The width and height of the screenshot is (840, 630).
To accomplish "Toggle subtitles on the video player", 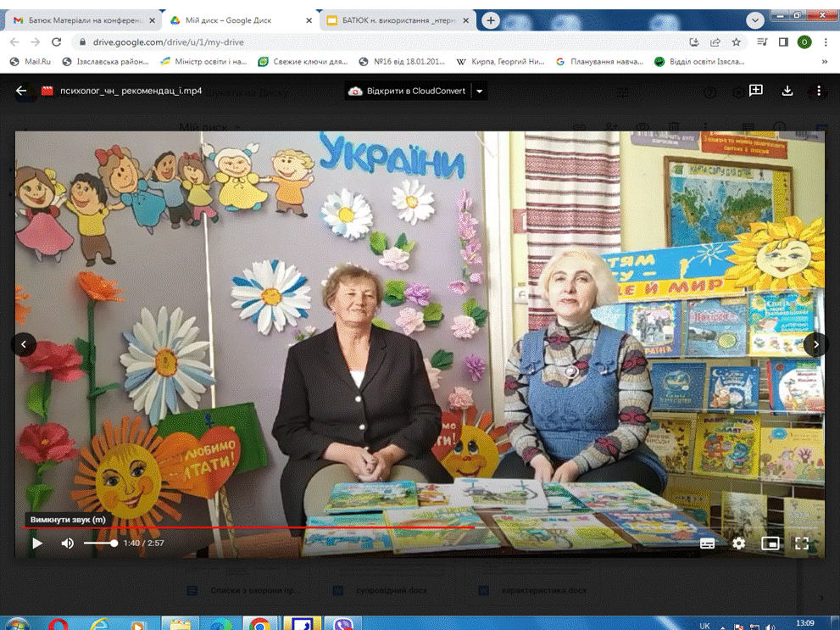I will point(708,544).
